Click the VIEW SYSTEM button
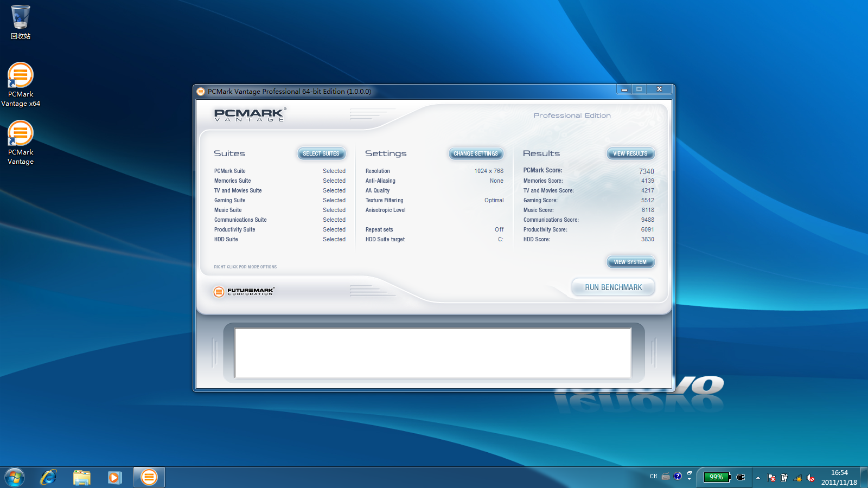 (630, 262)
